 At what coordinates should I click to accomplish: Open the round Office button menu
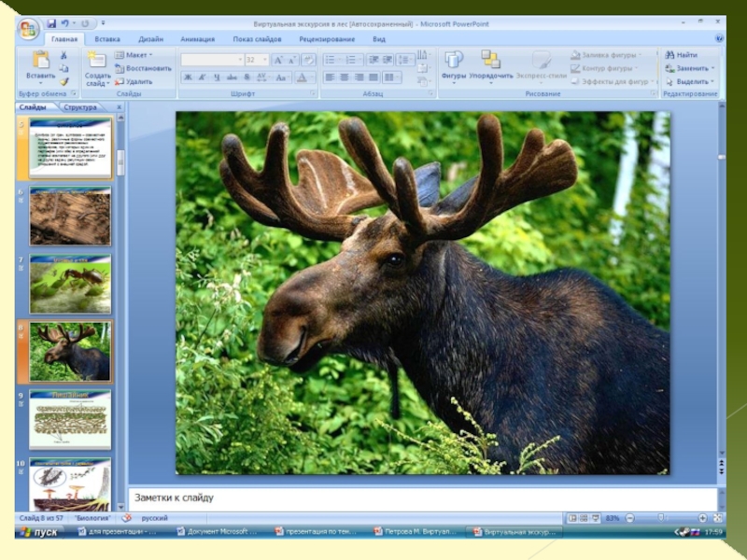pyautogui.click(x=28, y=30)
